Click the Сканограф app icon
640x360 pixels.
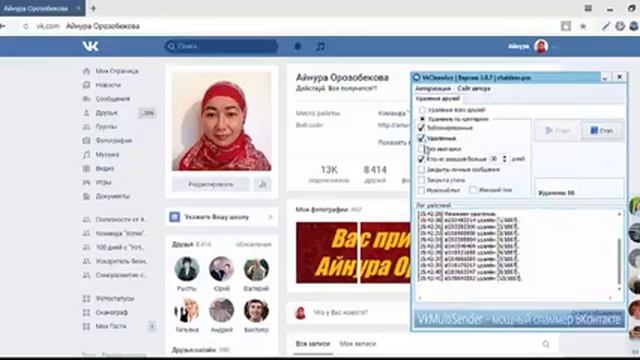[86, 313]
